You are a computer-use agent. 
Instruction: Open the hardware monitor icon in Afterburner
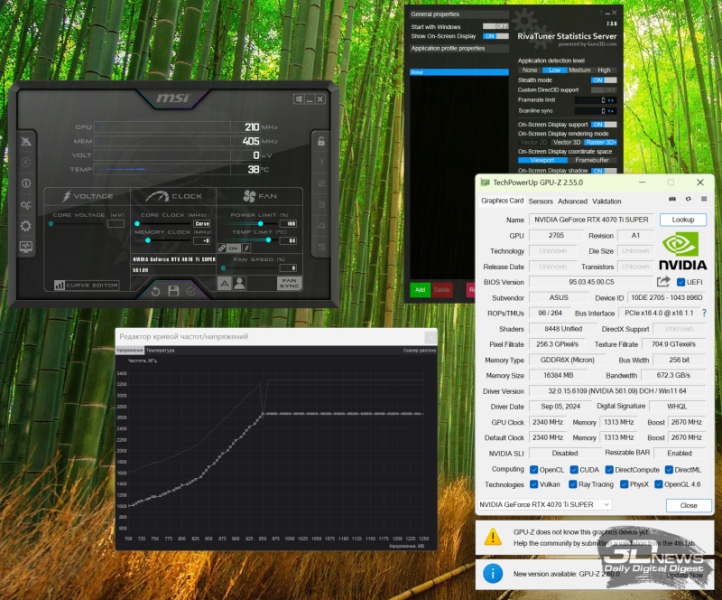pyautogui.click(x=26, y=247)
